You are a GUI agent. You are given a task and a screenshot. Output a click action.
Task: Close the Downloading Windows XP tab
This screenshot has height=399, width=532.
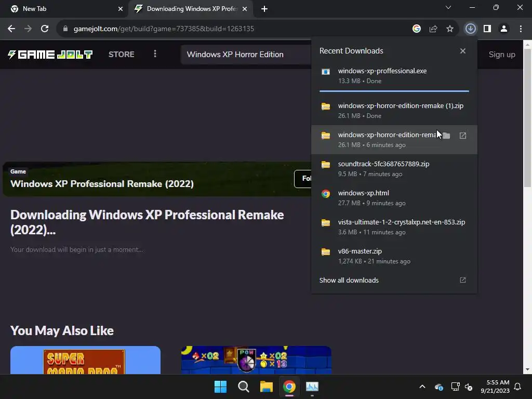245,9
